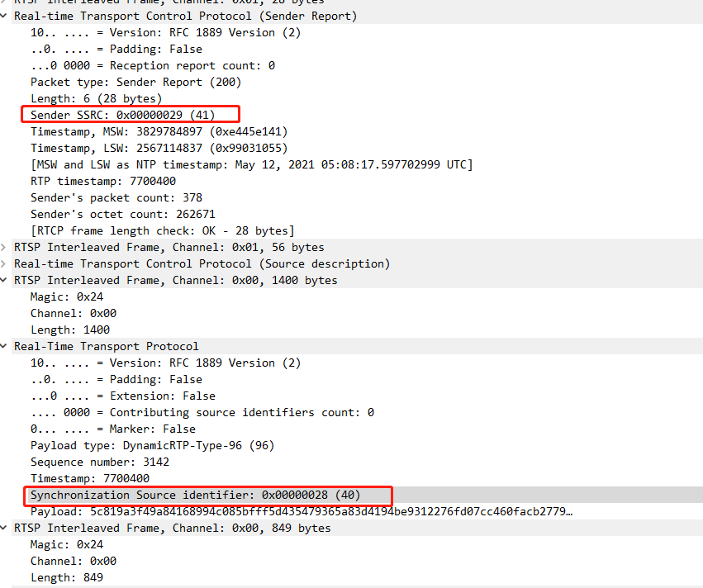Collapse the 849 byte RTSP Interleaved Frame
Screen dimensions: 703x588
tap(5, 528)
